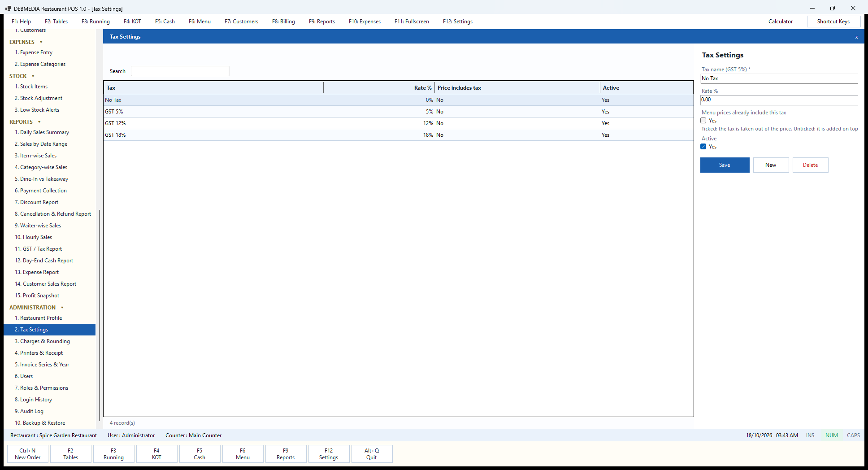This screenshot has width=868, height=470.
Task: Save the tax settings
Action: [725, 165]
